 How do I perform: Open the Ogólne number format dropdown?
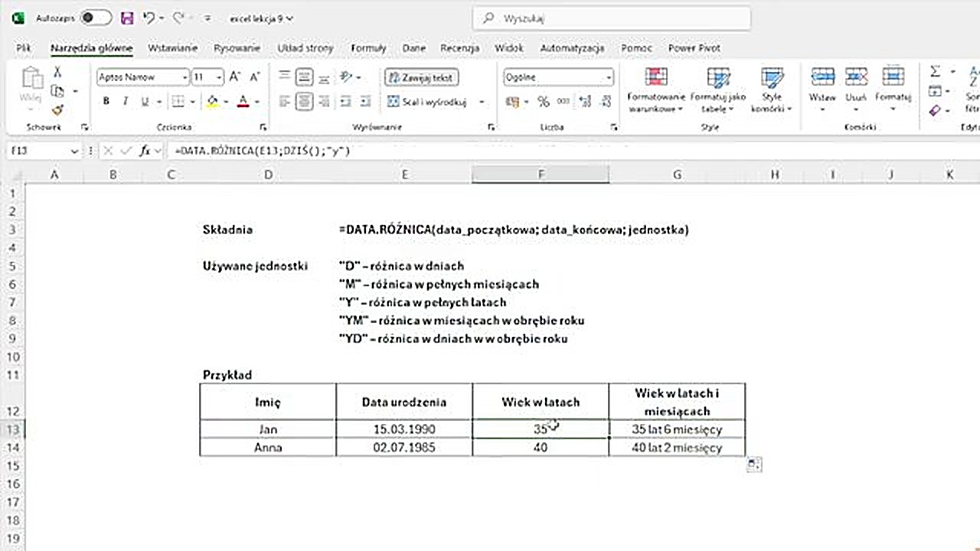(x=607, y=77)
